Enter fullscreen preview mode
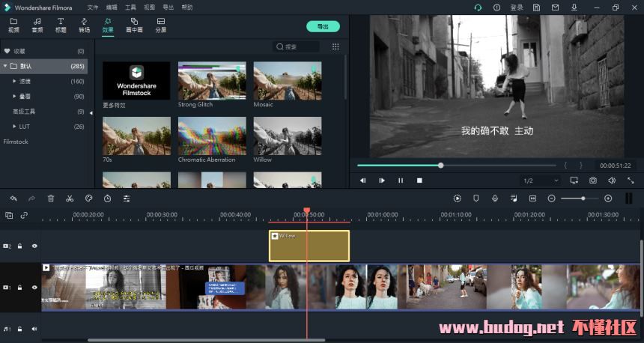This screenshot has height=343, width=644. pos(631,180)
